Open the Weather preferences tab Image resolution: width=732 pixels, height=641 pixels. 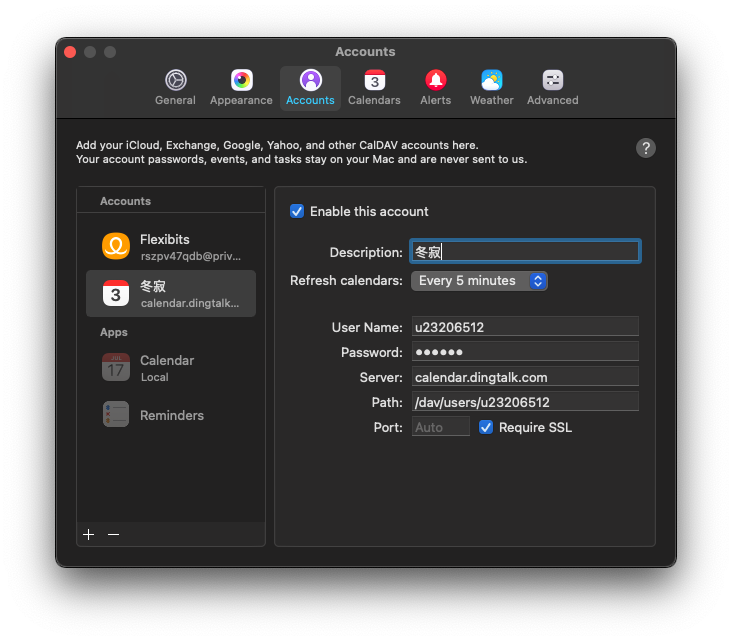point(491,88)
